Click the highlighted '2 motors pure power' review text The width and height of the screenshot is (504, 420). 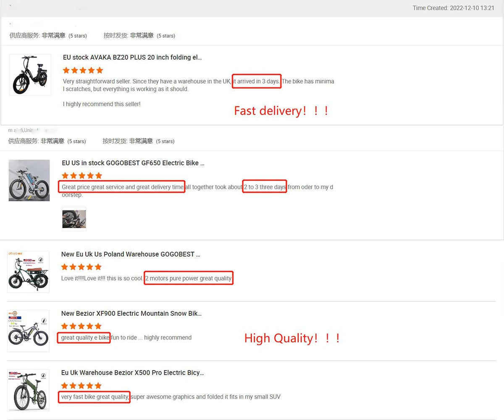188,278
